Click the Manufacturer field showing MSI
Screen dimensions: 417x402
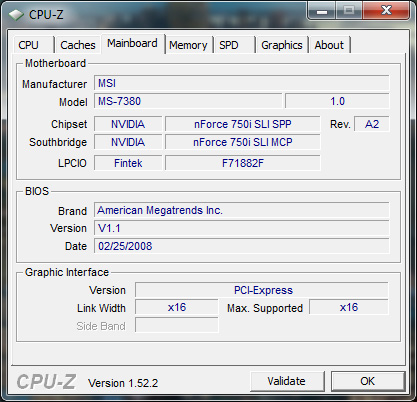pos(242,83)
